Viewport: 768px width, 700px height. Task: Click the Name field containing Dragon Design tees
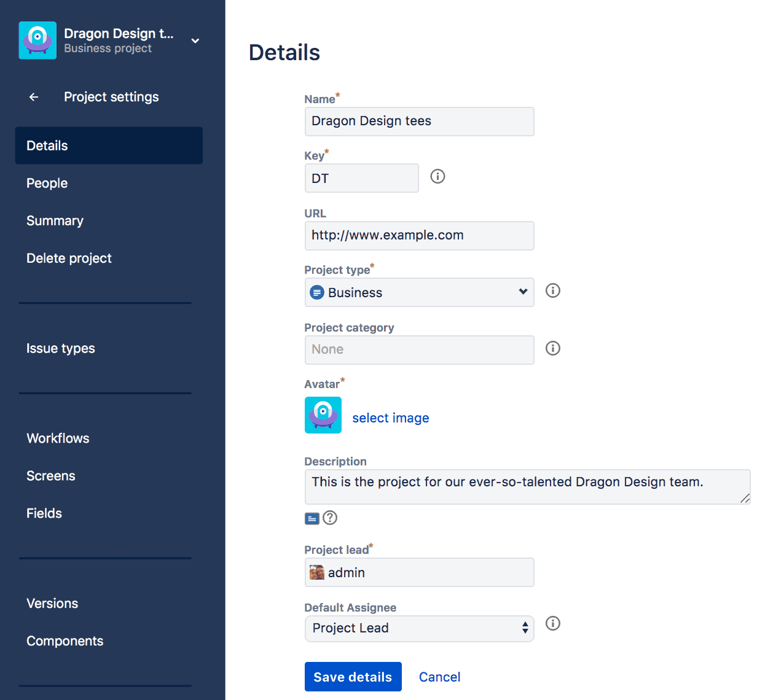coord(419,121)
